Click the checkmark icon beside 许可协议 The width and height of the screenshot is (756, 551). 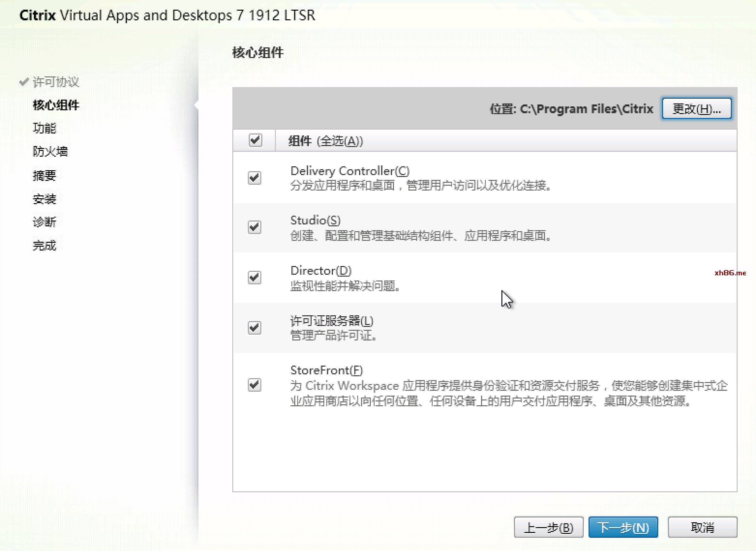pos(24,82)
